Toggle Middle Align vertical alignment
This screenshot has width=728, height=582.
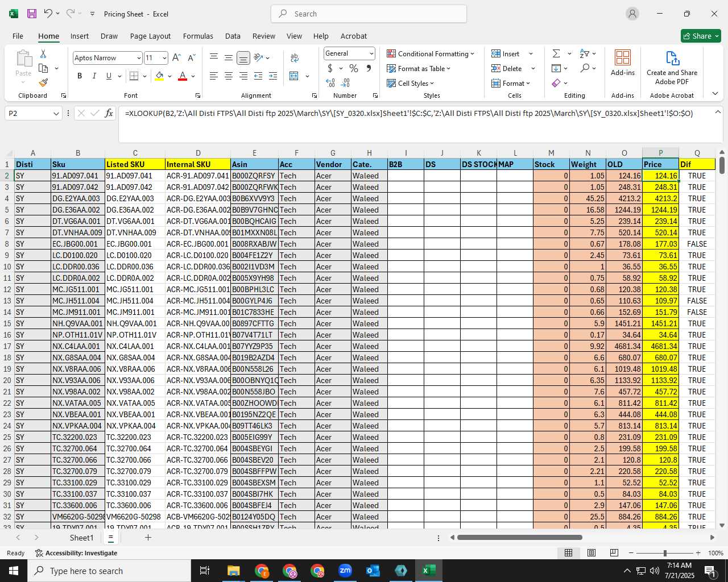tap(229, 58)
